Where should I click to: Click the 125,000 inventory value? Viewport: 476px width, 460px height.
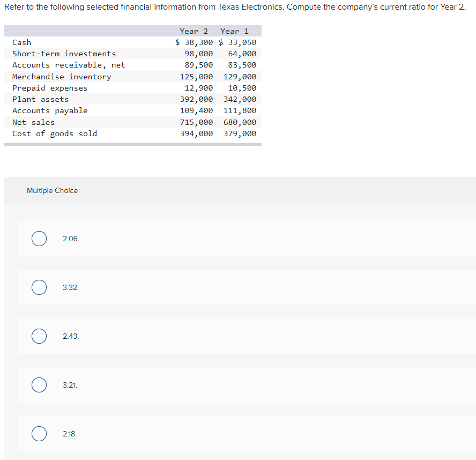click(196, 77)
